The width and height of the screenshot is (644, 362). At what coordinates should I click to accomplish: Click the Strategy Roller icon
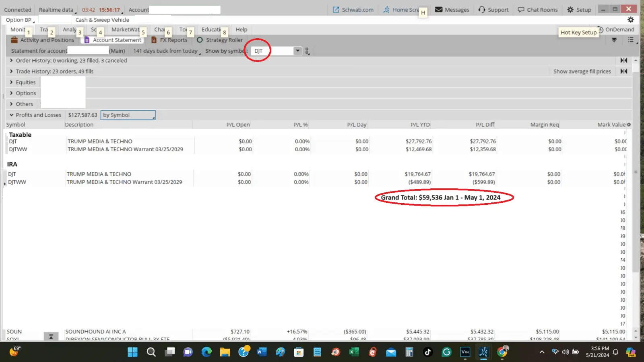click(200, 40)
